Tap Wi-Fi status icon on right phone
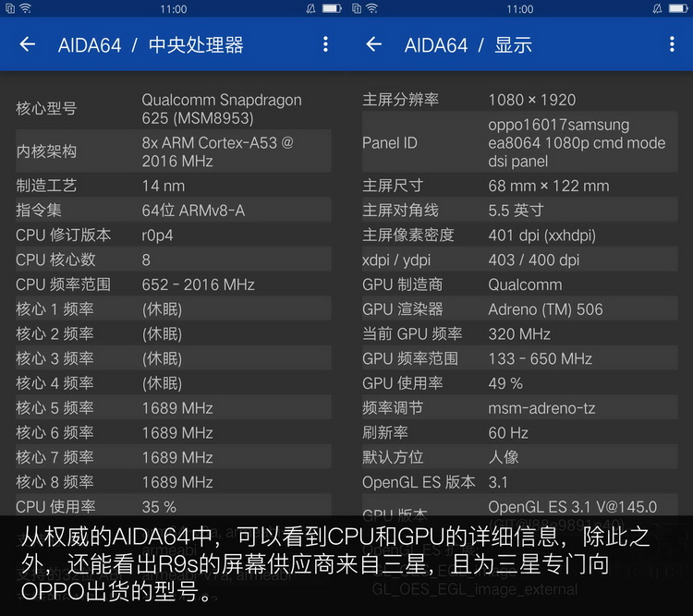693x616 pixels. pyautogui.click(x=372, y=8)
